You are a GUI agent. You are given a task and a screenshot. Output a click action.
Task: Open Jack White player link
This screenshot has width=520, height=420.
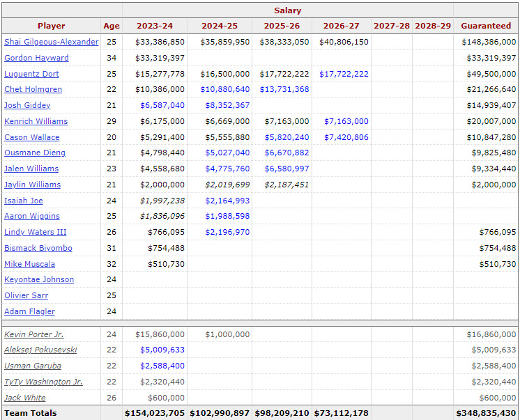[x=25, y=398]
